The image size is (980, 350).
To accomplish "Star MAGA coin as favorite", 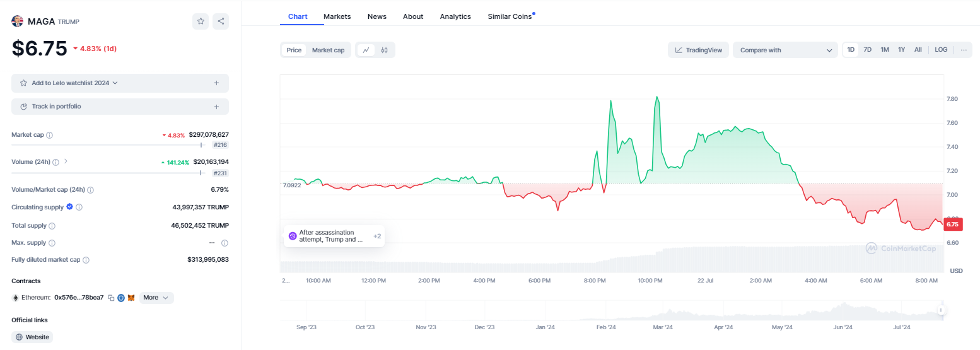I will pos(201,21).
